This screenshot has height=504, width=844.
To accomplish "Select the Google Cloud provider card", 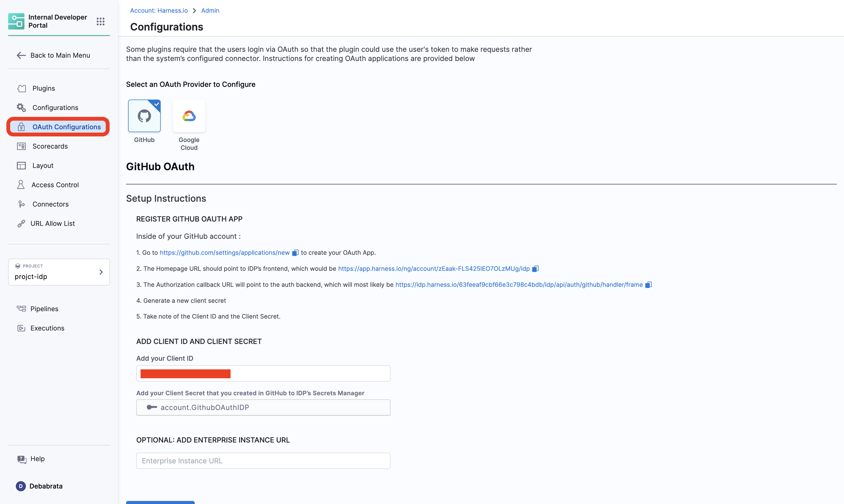I will coord(189,116).
